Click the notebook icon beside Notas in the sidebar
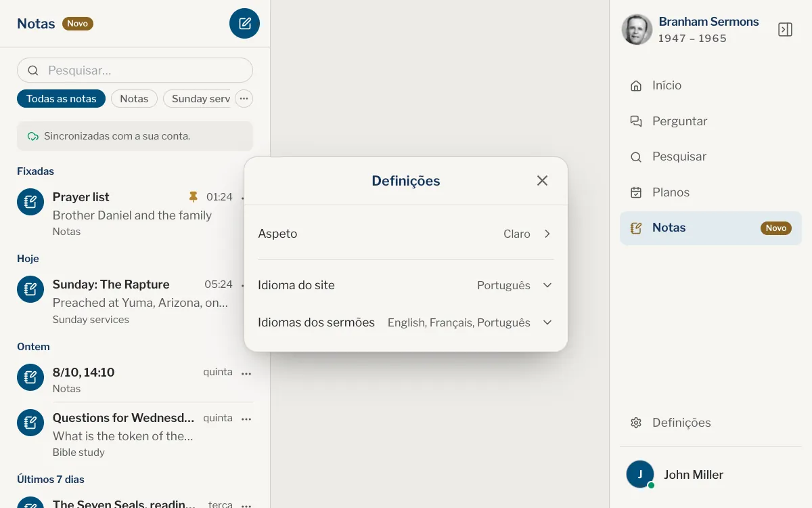The image size is (812, 508). pyautogui.click(x=636, y=228)
